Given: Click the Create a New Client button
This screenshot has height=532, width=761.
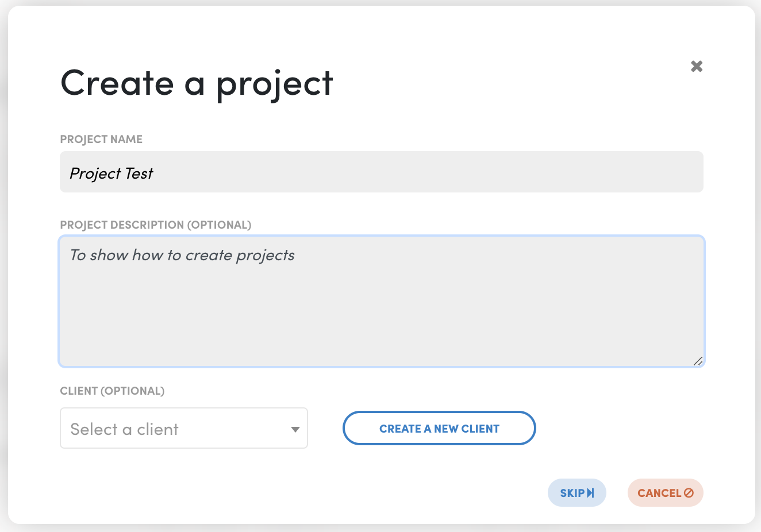Looking at the screenshot, I should [x=439, y=429].
